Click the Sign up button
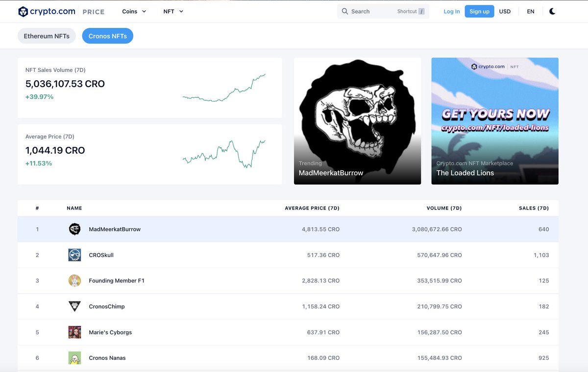This screenshot has height=372, width=588. (479, 11)
